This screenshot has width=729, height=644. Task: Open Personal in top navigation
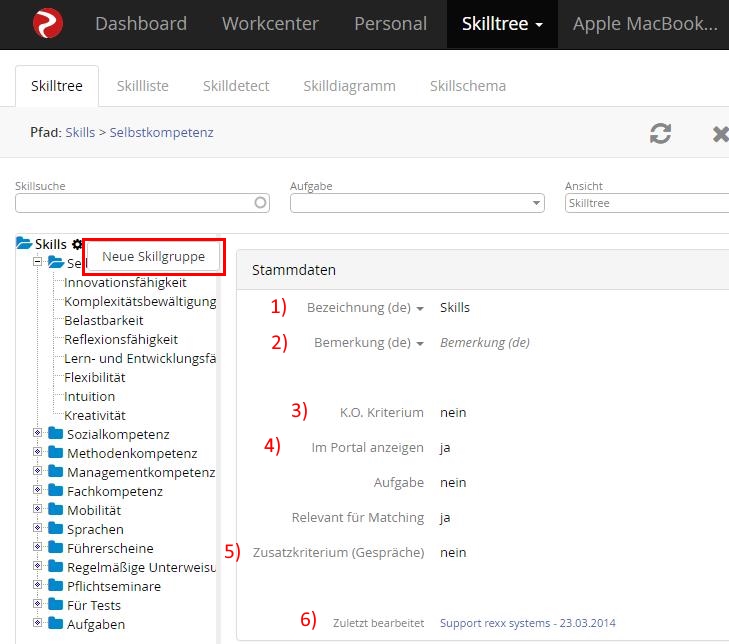tap(391, 24)
